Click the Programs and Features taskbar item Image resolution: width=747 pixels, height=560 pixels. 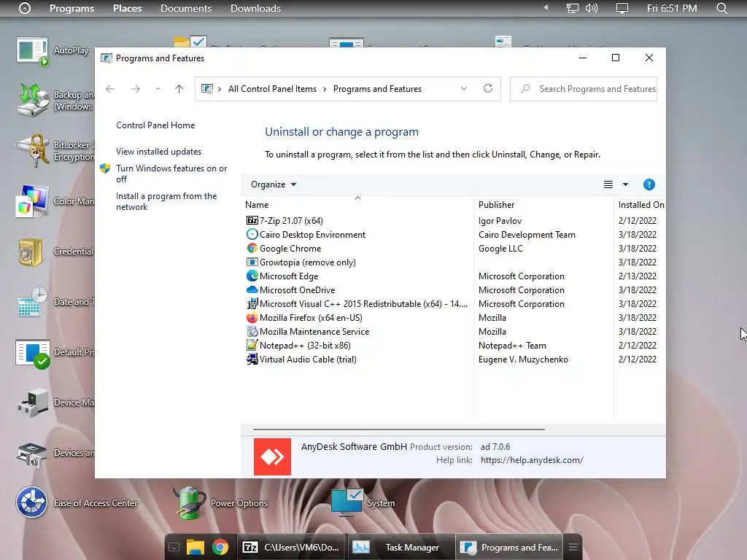coord(508,547)
